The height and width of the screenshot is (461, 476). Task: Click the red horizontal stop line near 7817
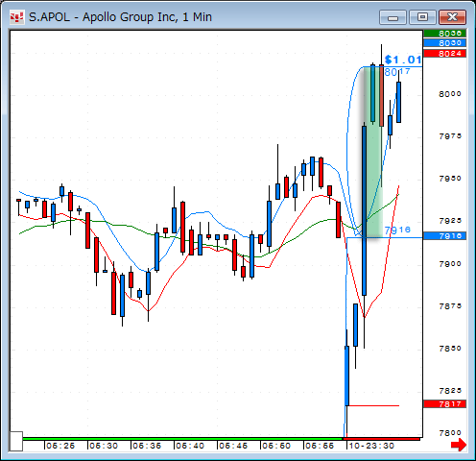[x=373, y=405]
